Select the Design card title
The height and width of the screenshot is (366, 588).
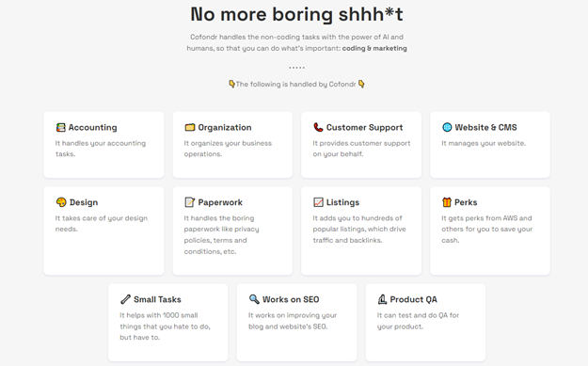84,202
